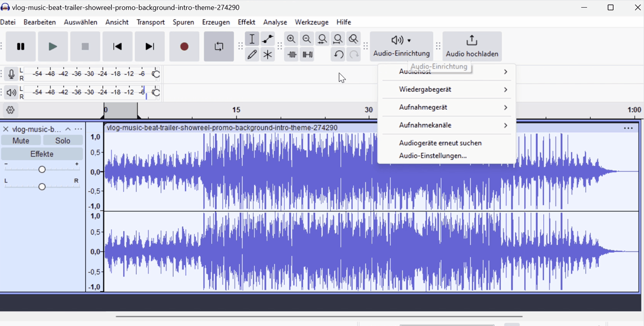Select the Draw pencil tool

[252, 55]
